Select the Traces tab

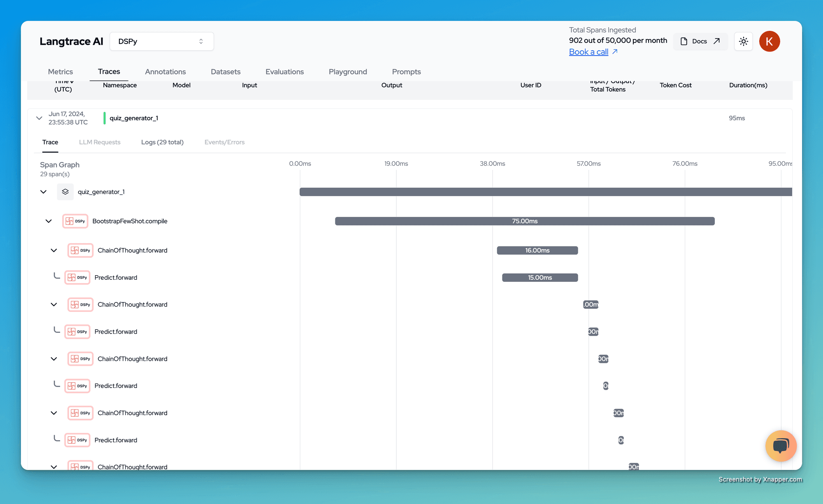point(109,72)
